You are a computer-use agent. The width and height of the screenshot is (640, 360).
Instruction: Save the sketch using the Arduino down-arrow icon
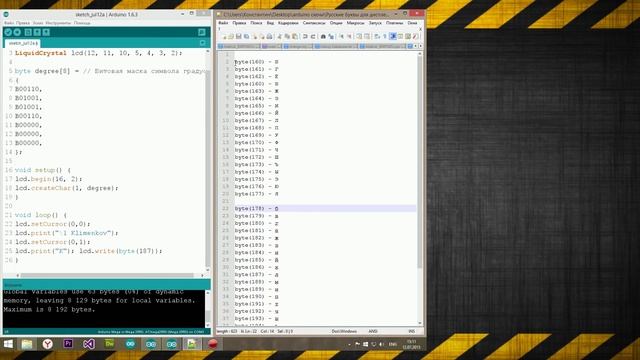[x=46, y=32]
